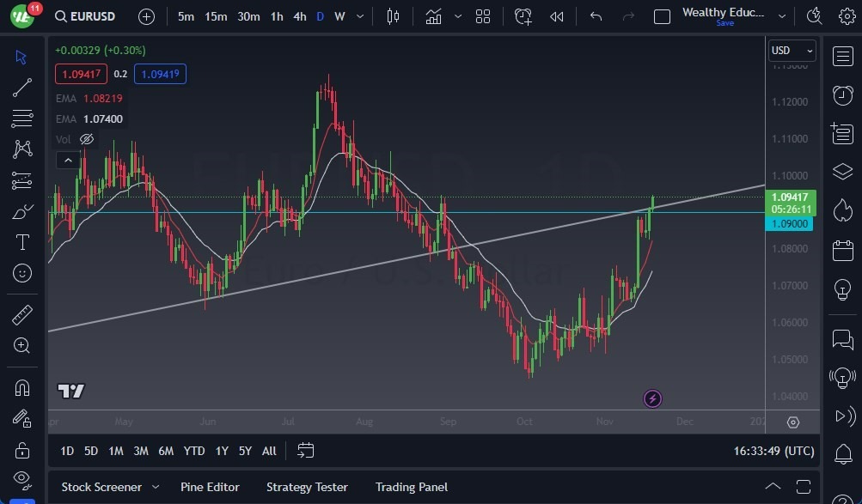
Task: Select the Text annotation tool
Action: (21, 242)
